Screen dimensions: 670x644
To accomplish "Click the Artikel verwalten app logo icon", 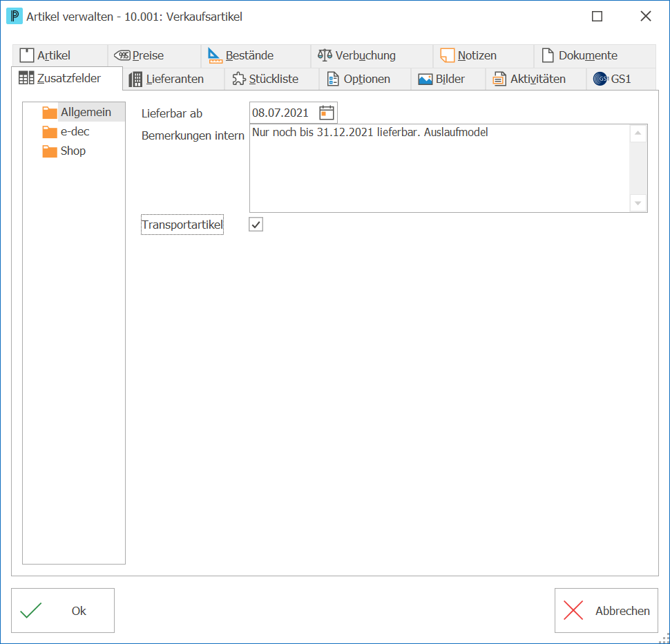I will pyautogui.click(x=15, y=17).
